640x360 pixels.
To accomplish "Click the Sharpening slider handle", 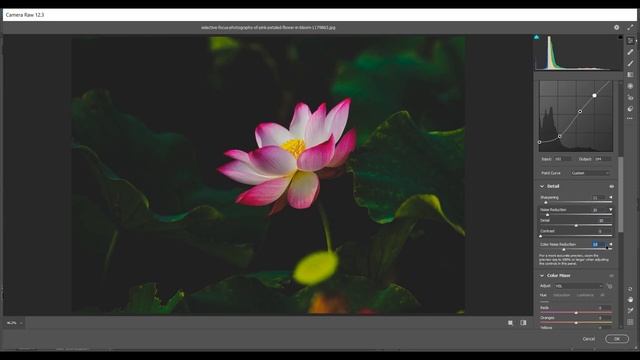I will pyautogui.click(x=546, y=202).
